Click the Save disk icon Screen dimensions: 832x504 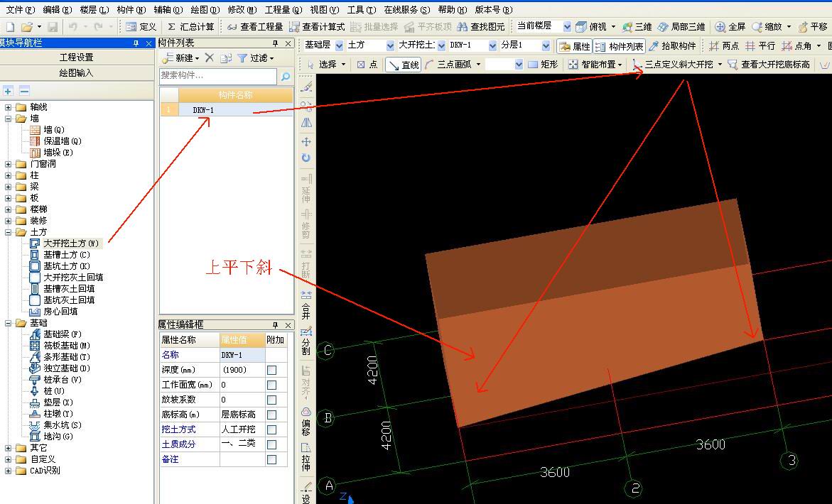53,26
